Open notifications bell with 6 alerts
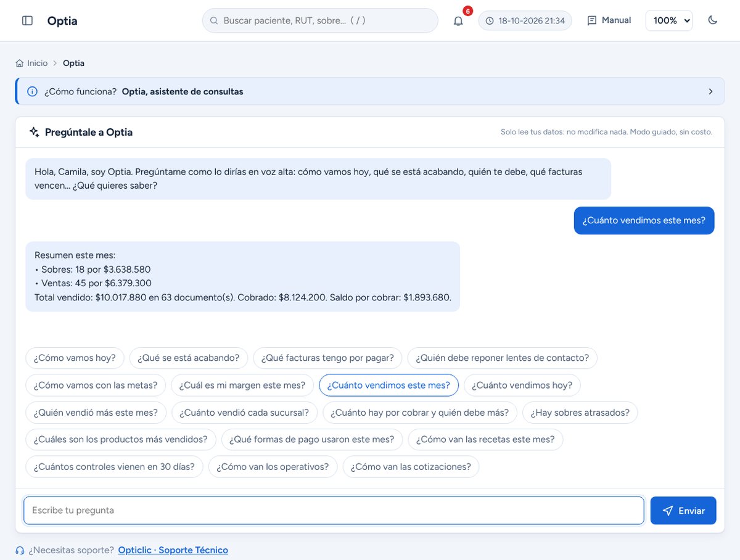Viewport: 740px width, 560px height. click(458, 20)
